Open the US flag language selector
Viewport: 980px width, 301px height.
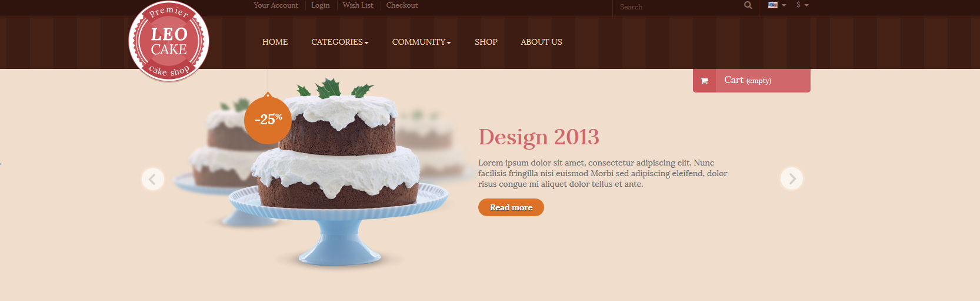pos(777,5)
